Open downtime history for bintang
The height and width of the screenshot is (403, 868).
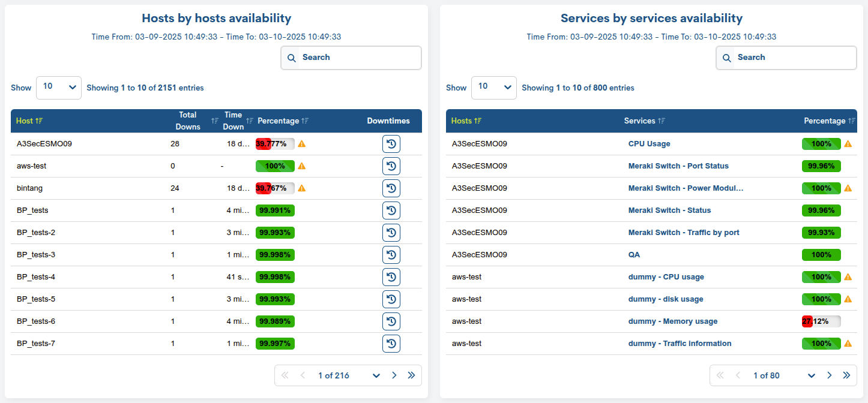pyautogui.click(x=391, y=188)
